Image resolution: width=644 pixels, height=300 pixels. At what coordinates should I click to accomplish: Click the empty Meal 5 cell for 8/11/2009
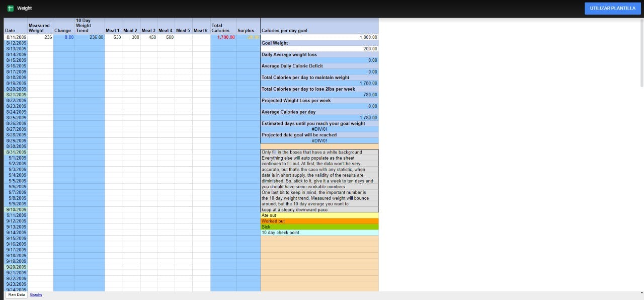(183, 37)
